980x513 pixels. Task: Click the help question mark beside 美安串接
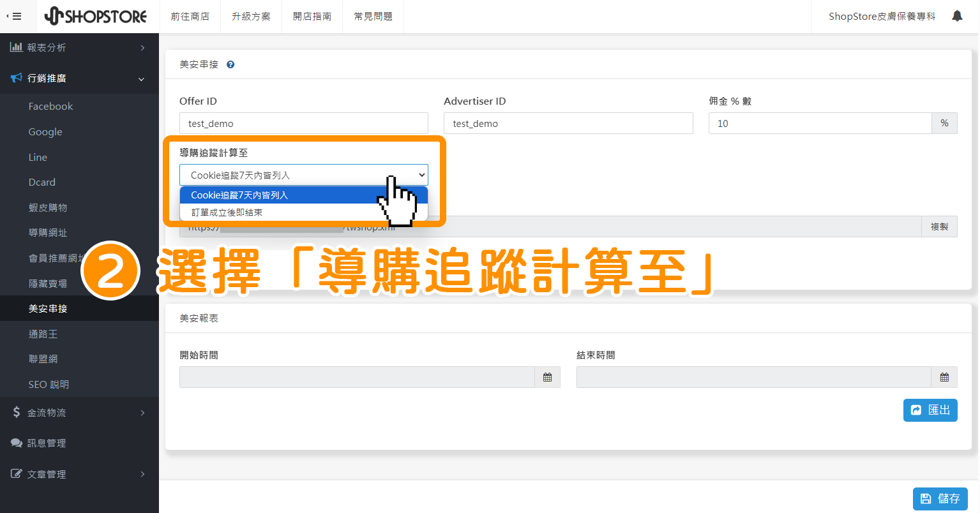pos(230,64)
